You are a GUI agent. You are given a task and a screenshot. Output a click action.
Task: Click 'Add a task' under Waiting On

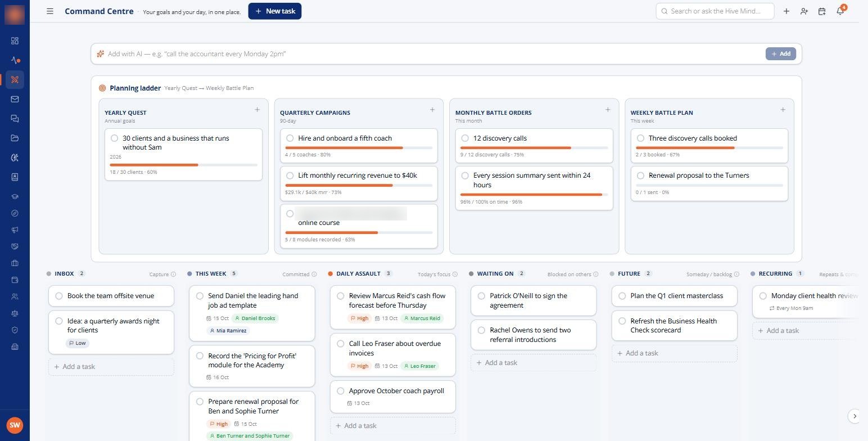[x=534, y=363]
